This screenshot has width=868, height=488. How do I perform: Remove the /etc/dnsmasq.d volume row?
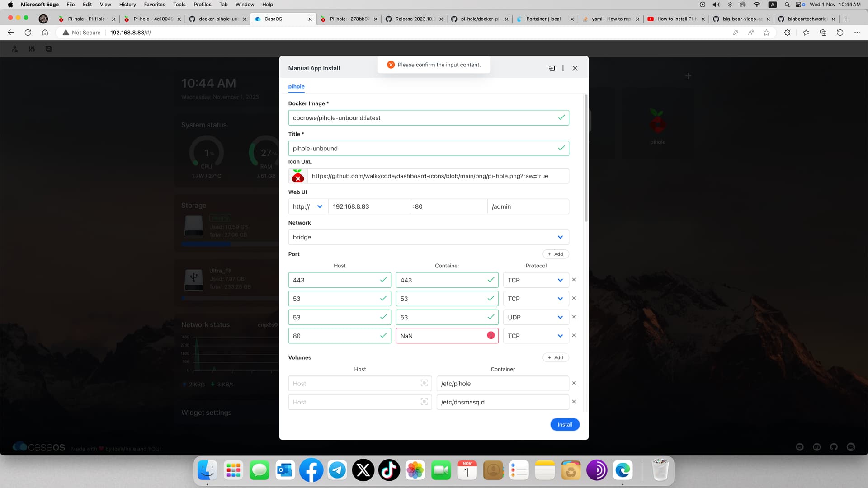point(574,402)
